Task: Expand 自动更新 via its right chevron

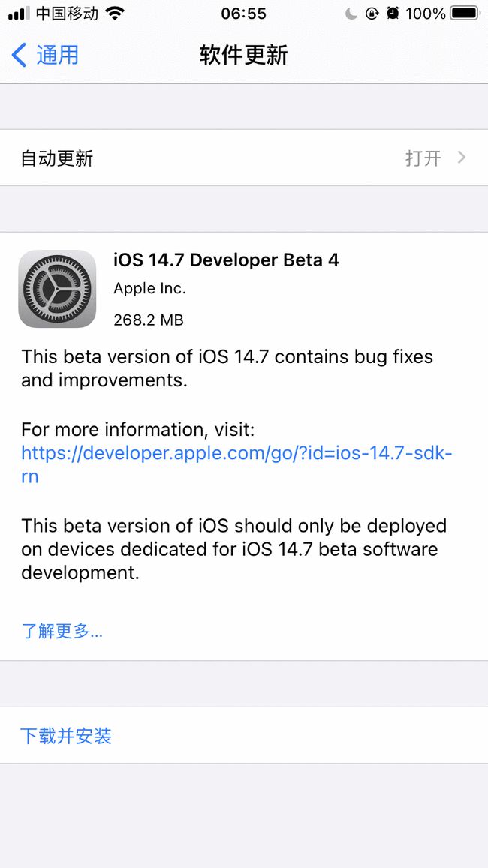Action: (463, 158)
